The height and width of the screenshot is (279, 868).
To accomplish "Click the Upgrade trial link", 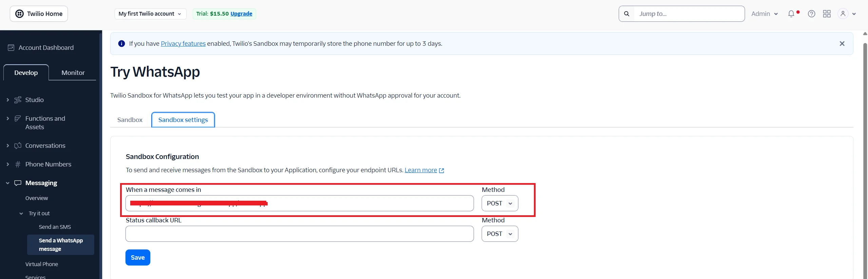I will (x=241, y=14).
